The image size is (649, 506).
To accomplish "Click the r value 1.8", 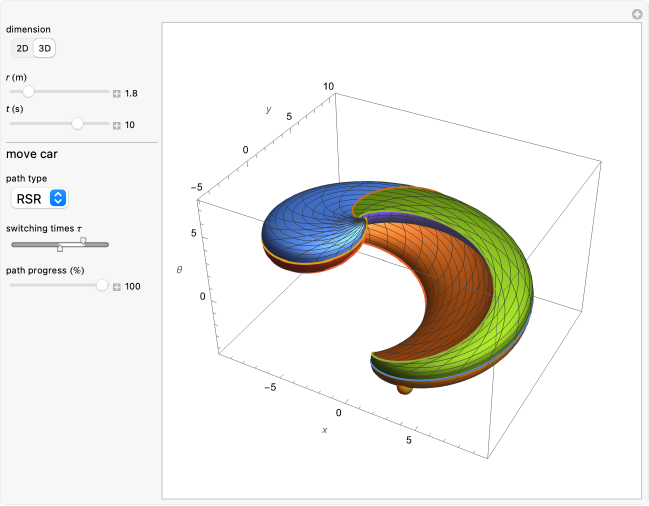I will 131,93.
